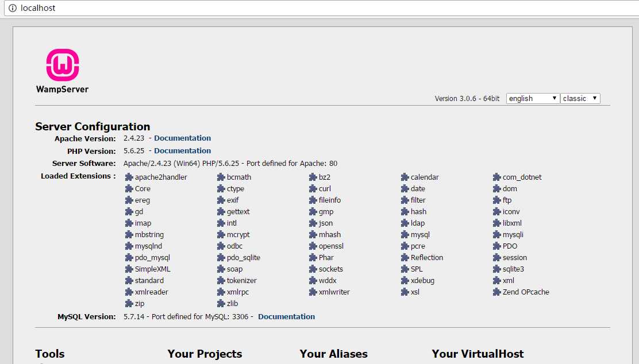Click puzzle icon next to xmlwriter

click(313, 292)
